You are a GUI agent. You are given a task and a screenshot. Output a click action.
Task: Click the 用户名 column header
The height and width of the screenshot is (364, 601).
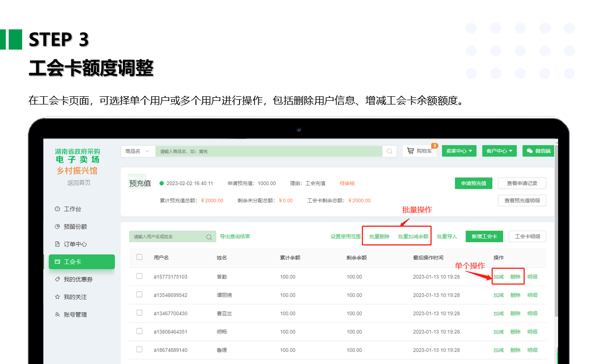click(161, 258)
